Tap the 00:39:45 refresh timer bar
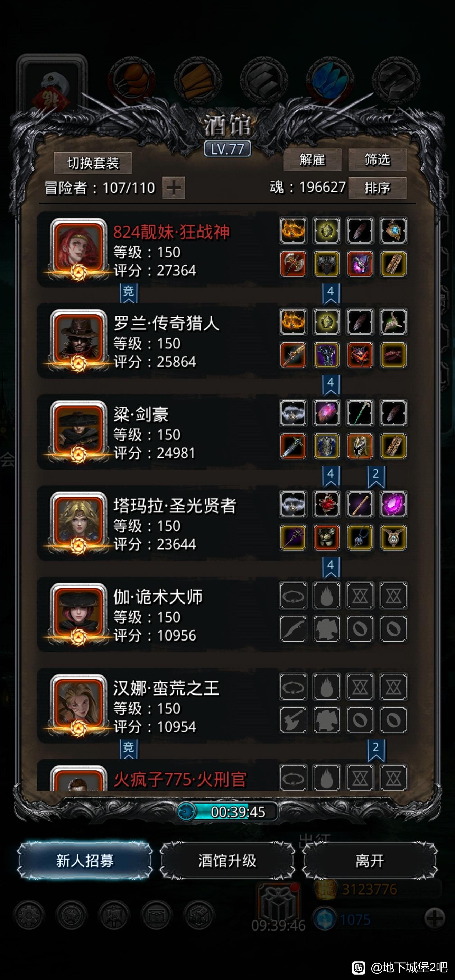 (227, 812)
